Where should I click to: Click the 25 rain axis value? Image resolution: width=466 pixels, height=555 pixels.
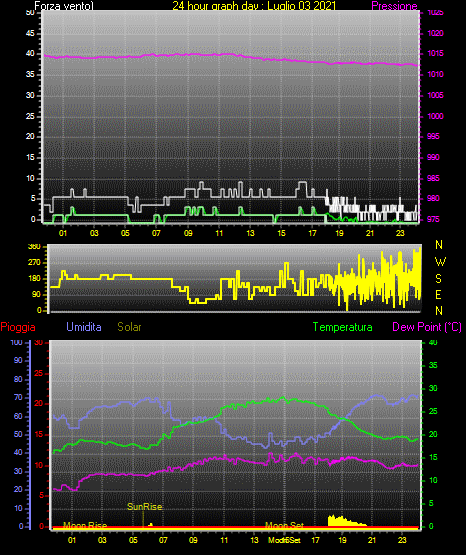[x=39, y=373]
